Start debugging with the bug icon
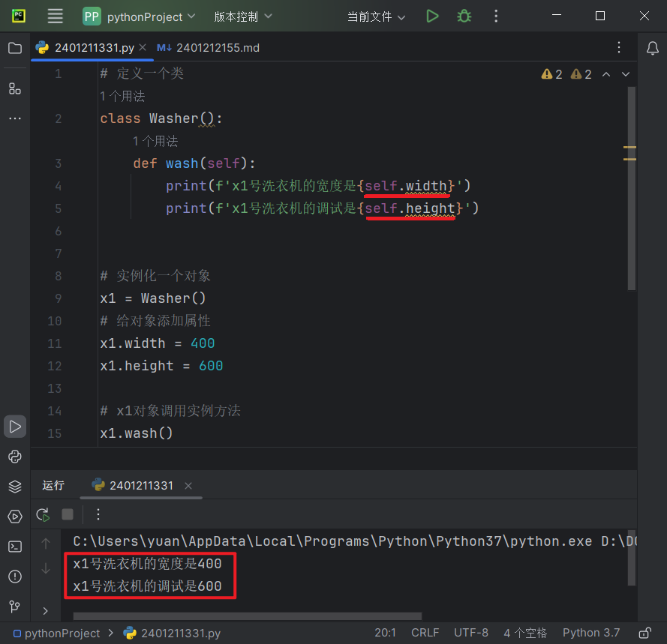The height and width of the screenshot is (644, 667). (464, 16)
